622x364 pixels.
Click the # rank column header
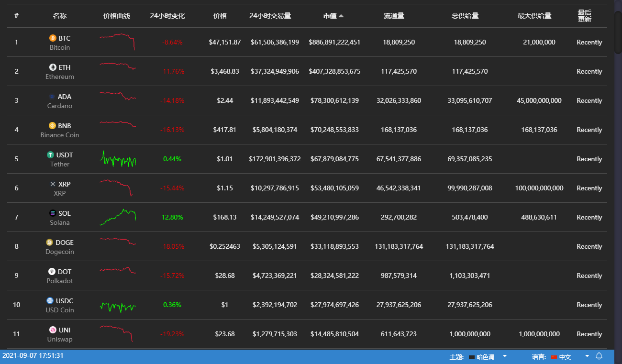(x=16, y=16)
